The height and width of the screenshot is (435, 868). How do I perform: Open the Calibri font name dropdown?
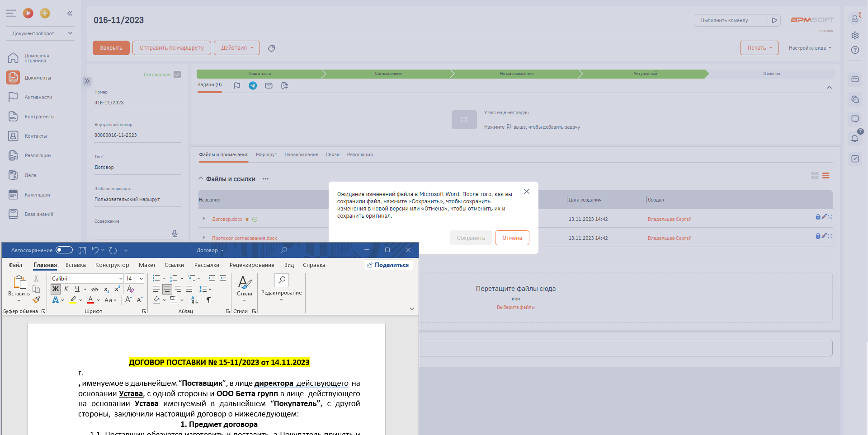point(121,279)
